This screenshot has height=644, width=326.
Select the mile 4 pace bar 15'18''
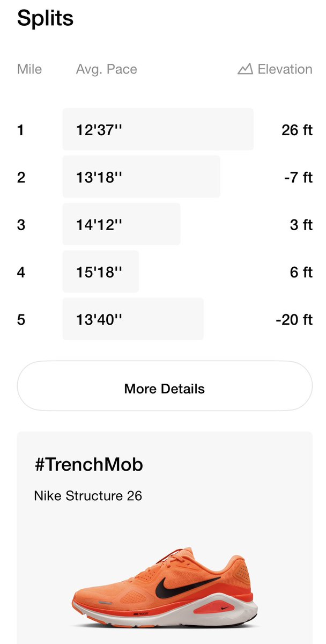(101, 272)
